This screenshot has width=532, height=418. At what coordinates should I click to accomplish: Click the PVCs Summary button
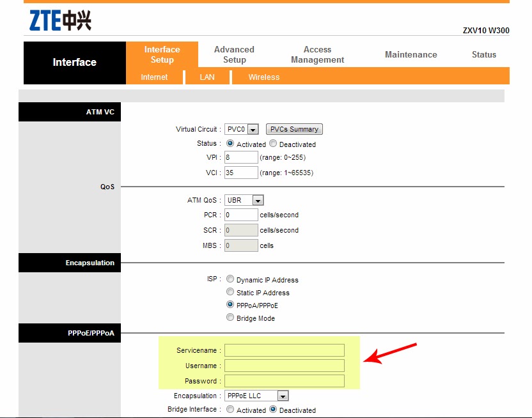click(293, 128)
